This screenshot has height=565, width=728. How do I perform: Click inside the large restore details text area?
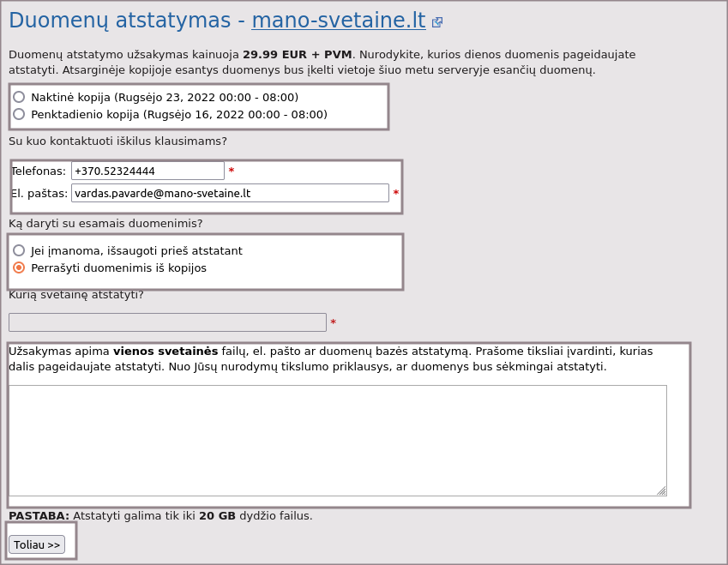(337, 440)
